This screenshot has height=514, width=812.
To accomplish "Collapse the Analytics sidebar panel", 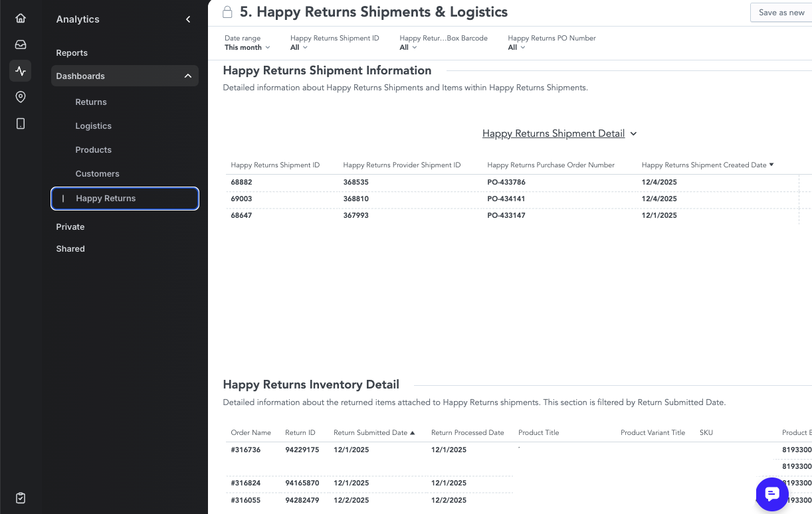I will (x=188, y=19).
